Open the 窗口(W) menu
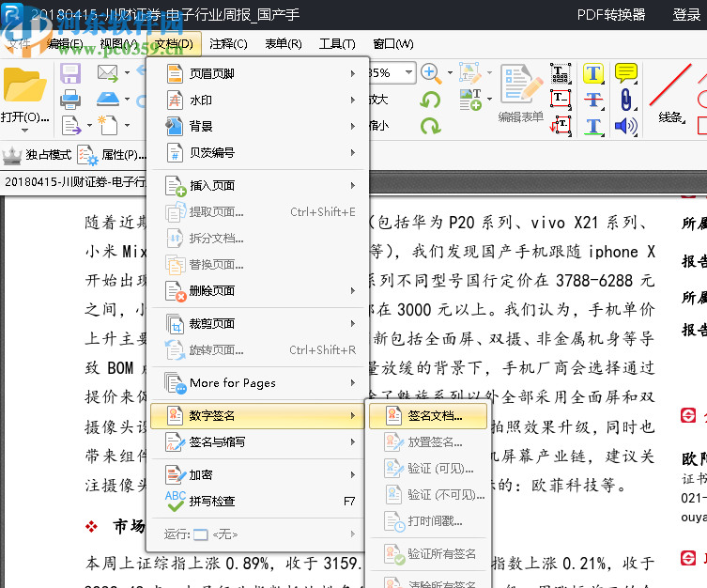This screenshot has width=707, height=588. coord(393,44)
